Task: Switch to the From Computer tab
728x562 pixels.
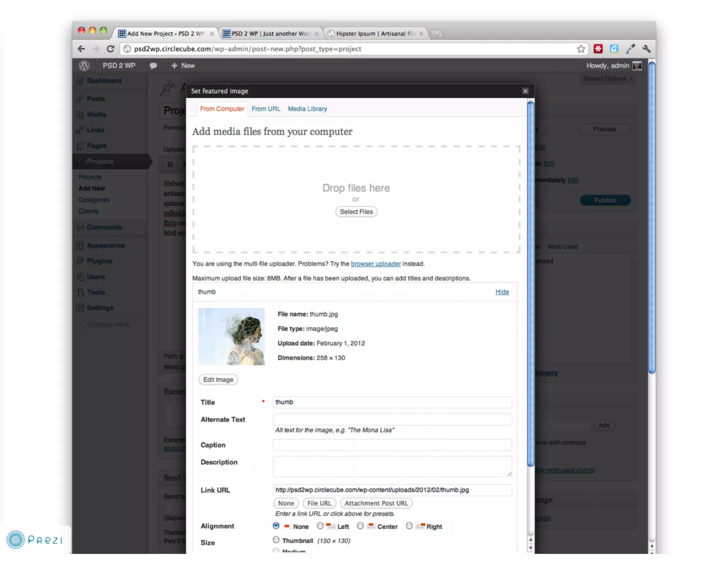Action: (222, 109)
